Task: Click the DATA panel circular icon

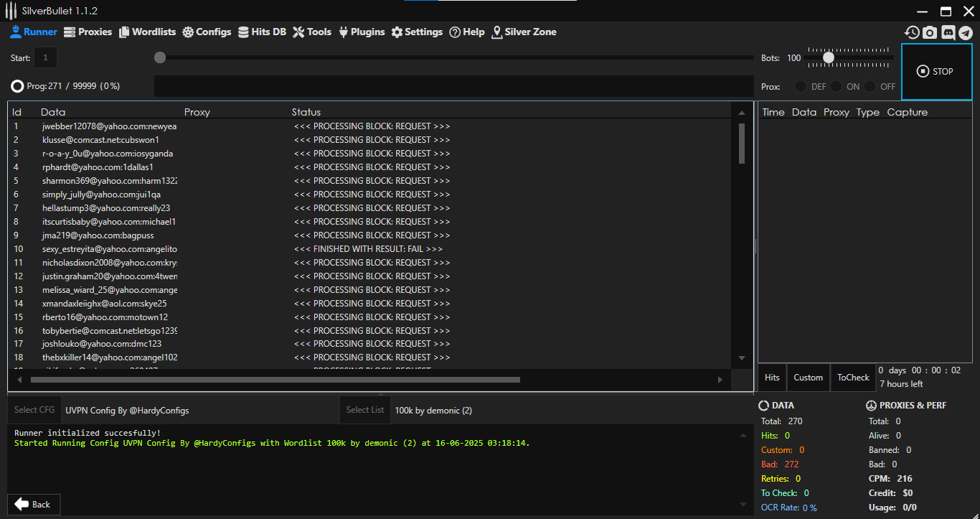Action: coord(763,406)
